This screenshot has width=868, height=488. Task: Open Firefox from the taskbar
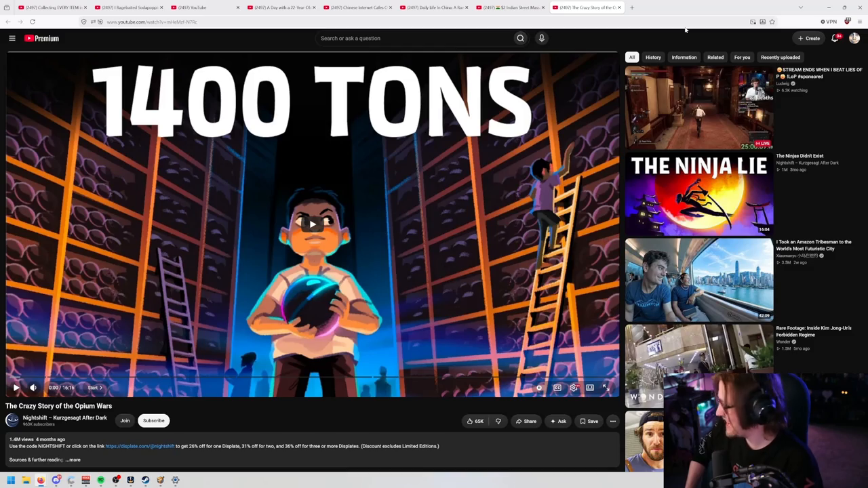41,480
